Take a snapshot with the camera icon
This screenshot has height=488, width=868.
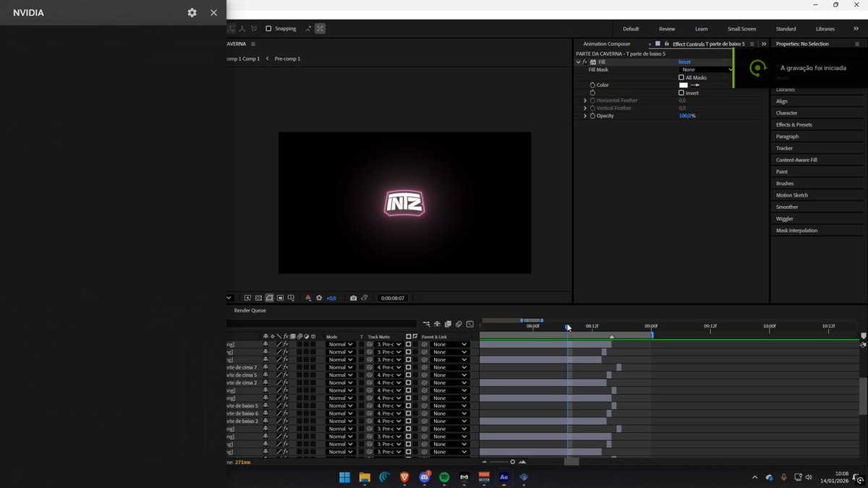[x=353, y=298]
